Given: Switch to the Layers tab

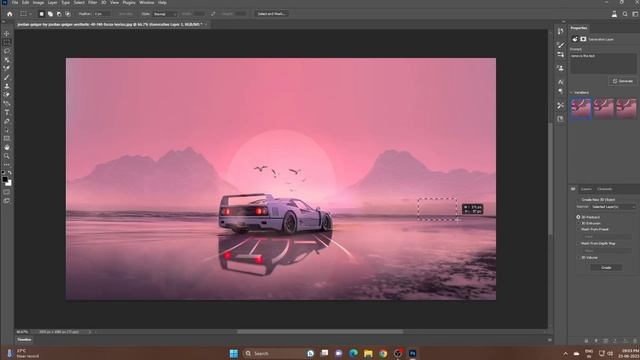Looking at the screenshot, I should pyautogui.click(x=586, y=189).
